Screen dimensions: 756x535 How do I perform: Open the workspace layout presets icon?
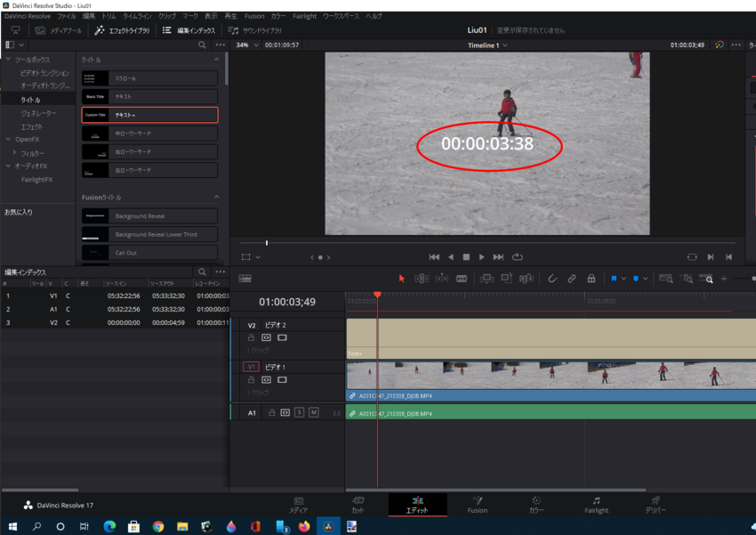click(x=15, y=30)
